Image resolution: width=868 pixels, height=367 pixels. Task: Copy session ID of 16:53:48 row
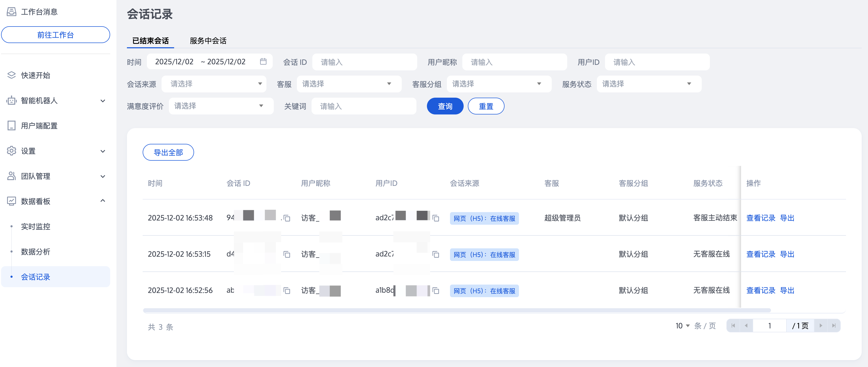pyautogui.click(x=287, y=218)
